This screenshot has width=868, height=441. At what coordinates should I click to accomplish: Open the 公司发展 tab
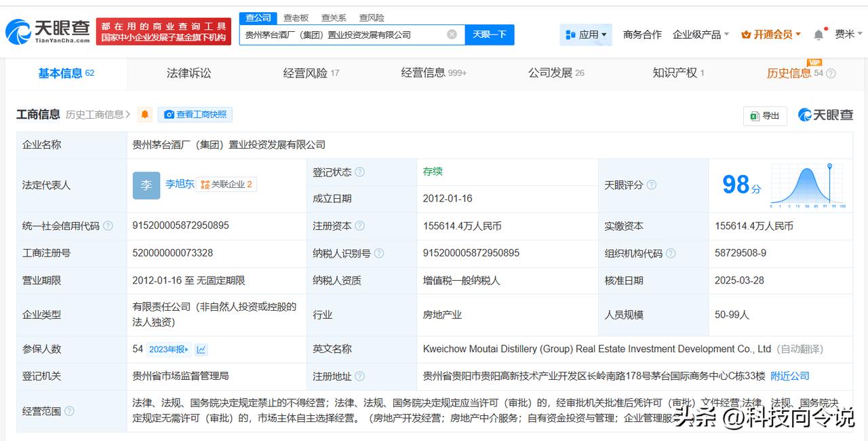click(x=556, y=73)
